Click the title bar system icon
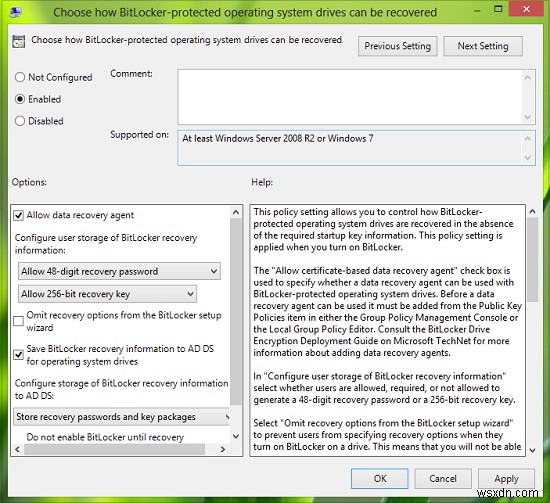The height and width of the screenshot is (503, 550). 15,12
